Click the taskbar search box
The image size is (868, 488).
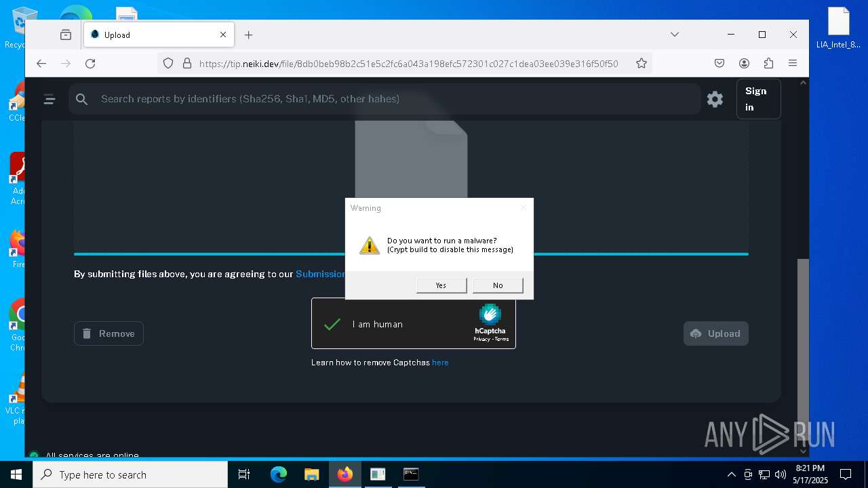pos(130,474)
